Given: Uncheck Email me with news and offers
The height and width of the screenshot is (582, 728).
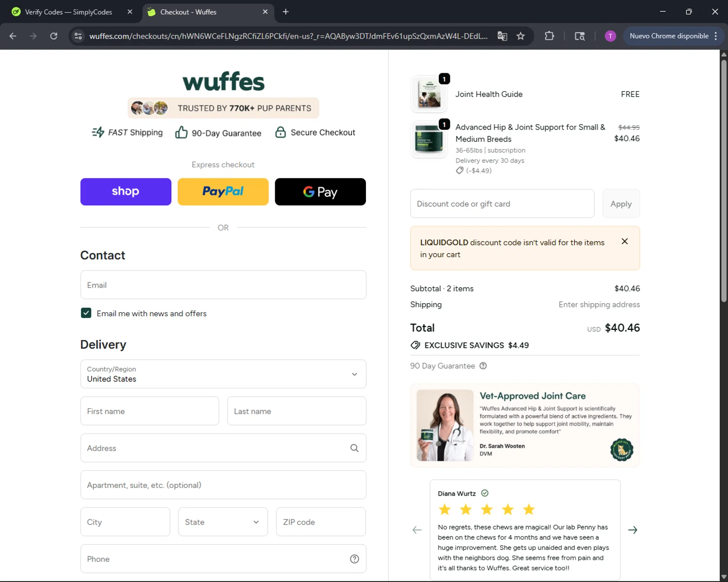Looking at the screenshot, I should click(x=86, y=313).
